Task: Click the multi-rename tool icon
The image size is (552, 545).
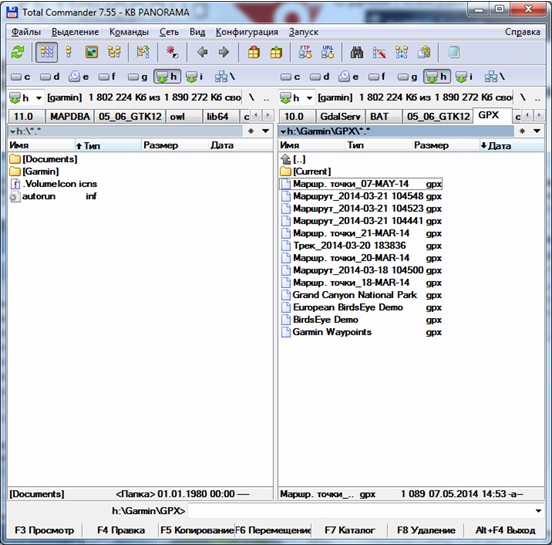Action: point(379,52)
